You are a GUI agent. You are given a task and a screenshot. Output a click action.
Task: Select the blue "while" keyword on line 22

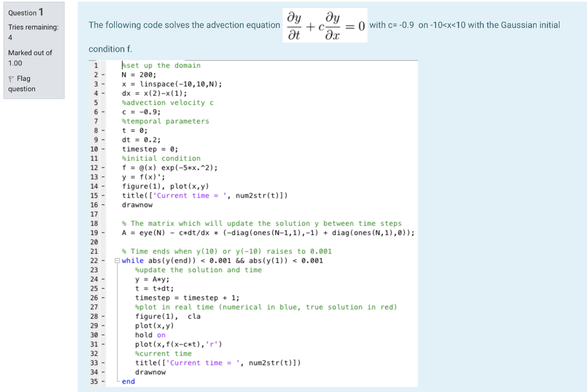pos(133,260)
